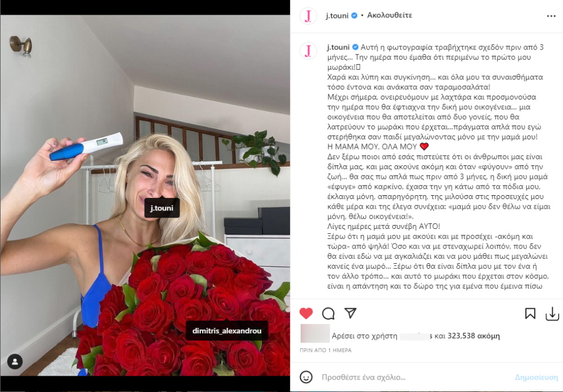Click the 'ΠΡΙΝ ΑΠΟ 1 ΗΜΕΡΑ' timestamp
The height and width of the screenshot is (392, 563).
click(x=325, y=350)
